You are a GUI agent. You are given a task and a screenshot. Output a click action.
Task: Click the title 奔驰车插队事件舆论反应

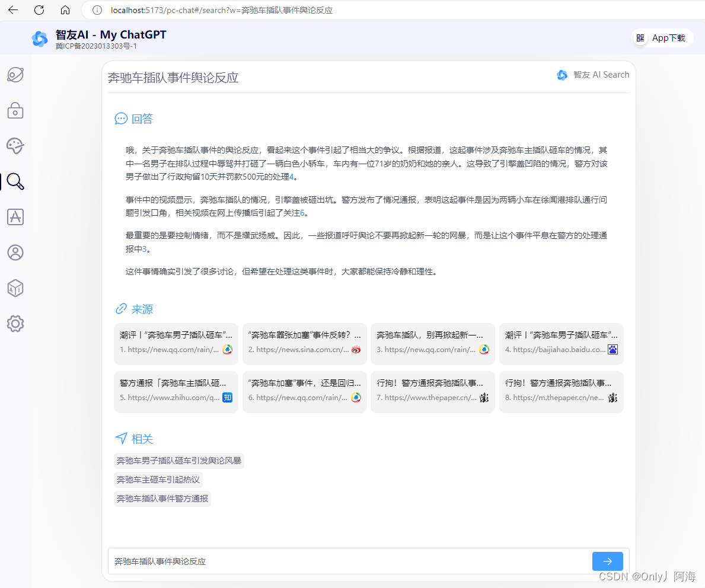(173, 78)
